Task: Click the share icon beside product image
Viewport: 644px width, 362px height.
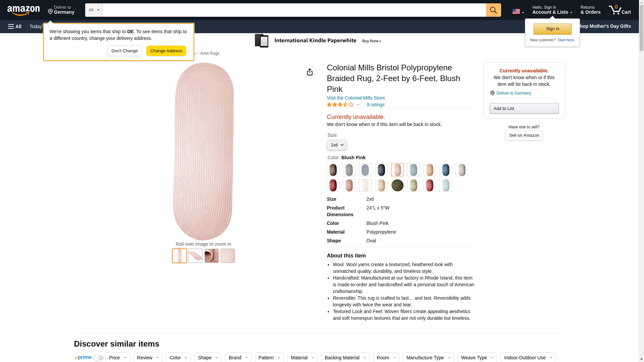Action: point(310,72)
